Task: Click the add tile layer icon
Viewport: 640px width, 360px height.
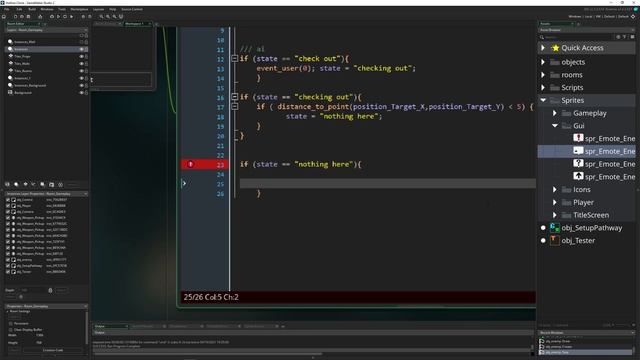Action: pos(26,184)
